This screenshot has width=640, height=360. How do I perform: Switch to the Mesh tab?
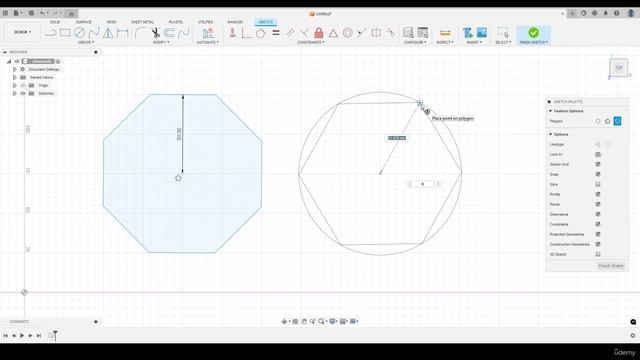111,22
